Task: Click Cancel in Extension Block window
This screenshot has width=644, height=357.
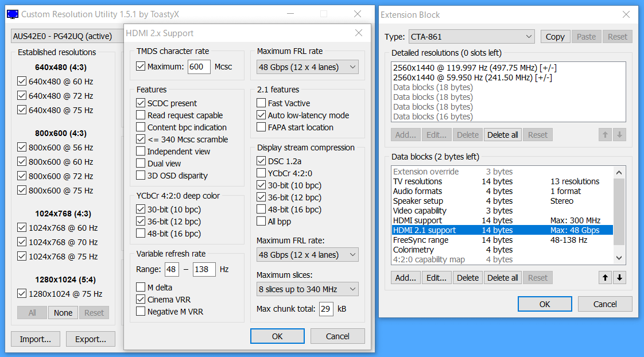Action: pos(605,304)
